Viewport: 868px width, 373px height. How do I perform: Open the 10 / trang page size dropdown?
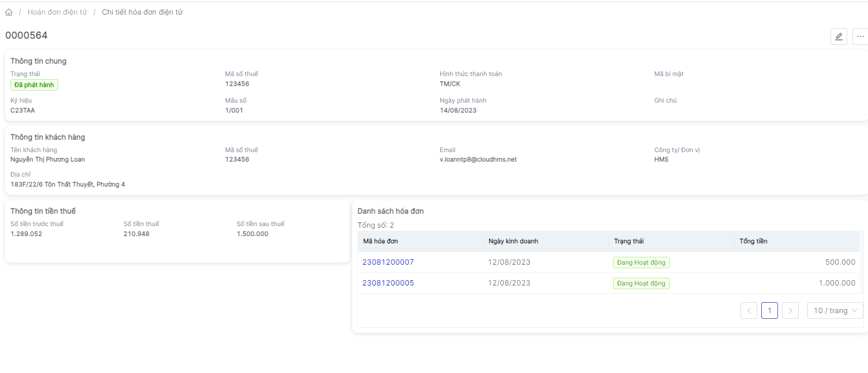(x=835, y=310)
